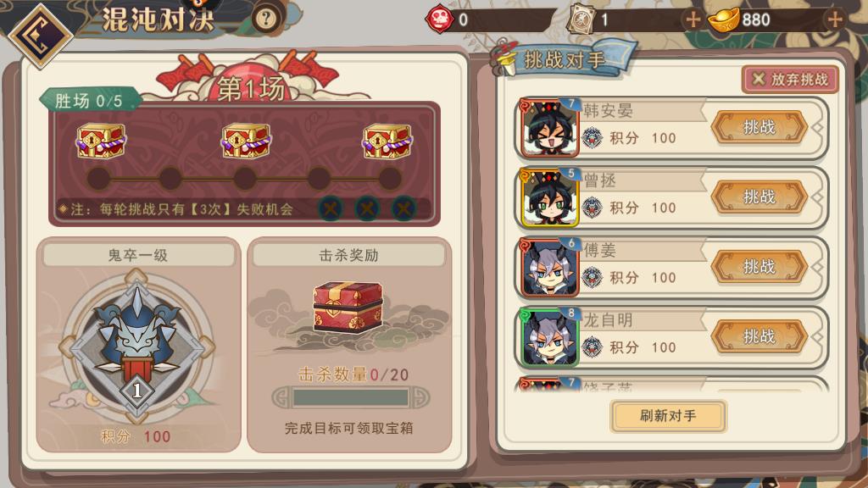Click the kill count progress bar

tap(350, 397)
